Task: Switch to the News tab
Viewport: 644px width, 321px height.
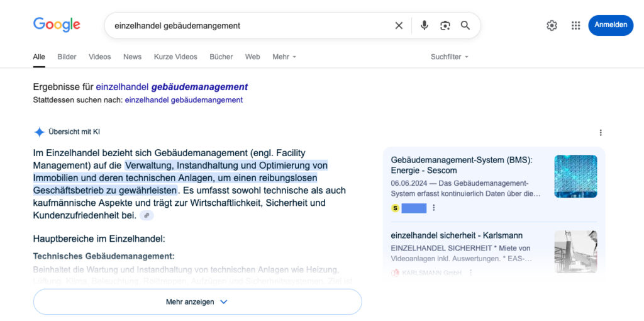Action: (x=132, y=57)
